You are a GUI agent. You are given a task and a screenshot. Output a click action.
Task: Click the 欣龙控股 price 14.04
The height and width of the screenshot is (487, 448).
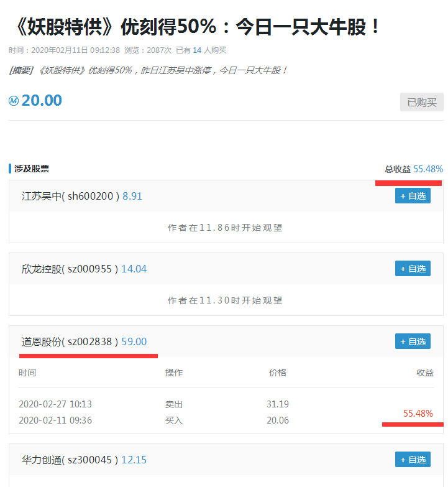(x=134, y=269)
